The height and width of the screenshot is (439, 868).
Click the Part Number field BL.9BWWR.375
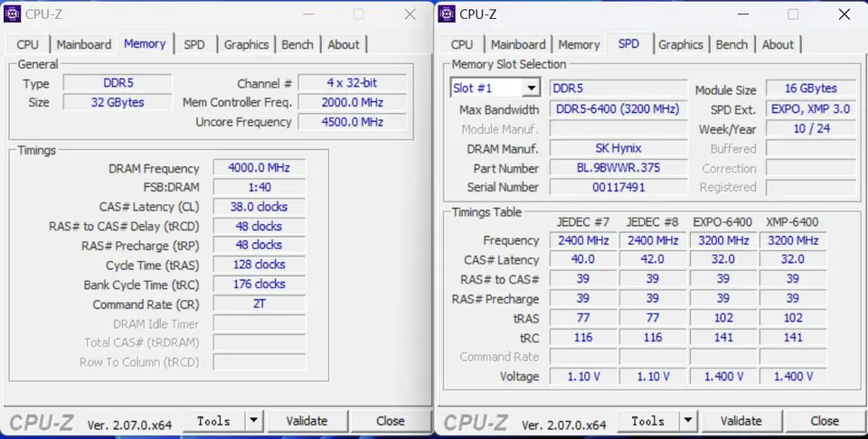[x=618, y=167]
